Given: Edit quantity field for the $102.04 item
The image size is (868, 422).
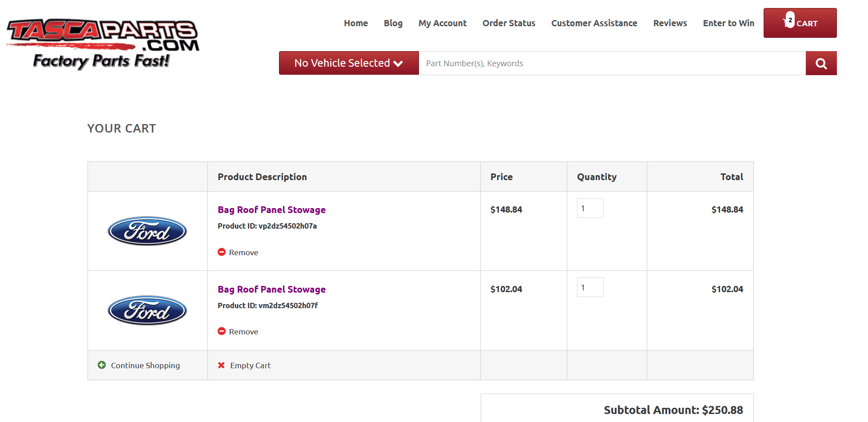Looking at the screenshot, I should coord(590,287).
